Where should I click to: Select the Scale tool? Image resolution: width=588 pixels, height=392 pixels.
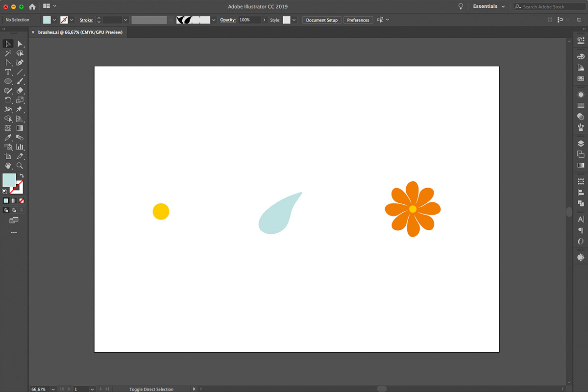(20, 100)
